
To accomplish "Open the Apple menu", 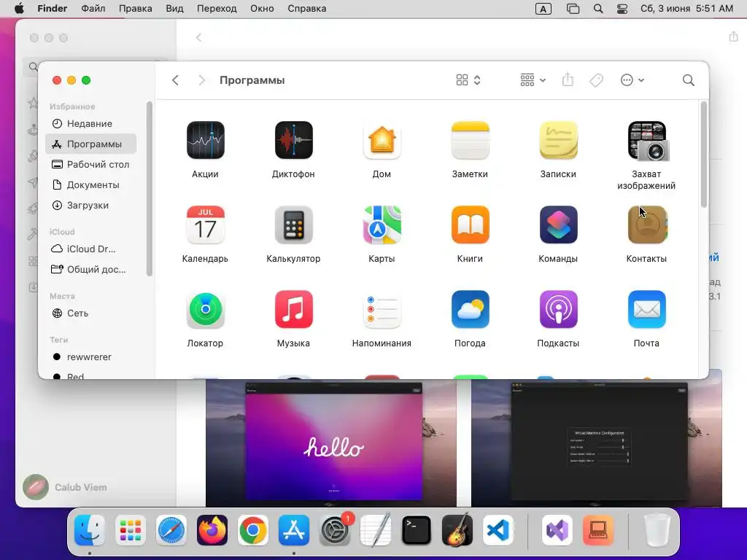I will coord(19,9).
